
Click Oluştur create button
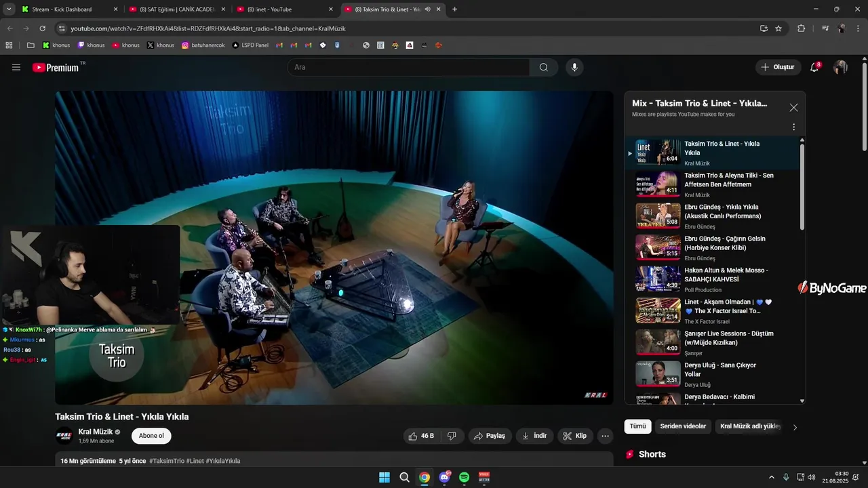pyautogui.click(x=777, y=67)
